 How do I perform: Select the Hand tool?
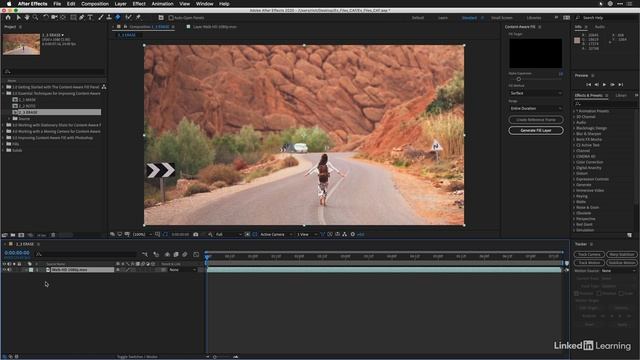(27, 18)
